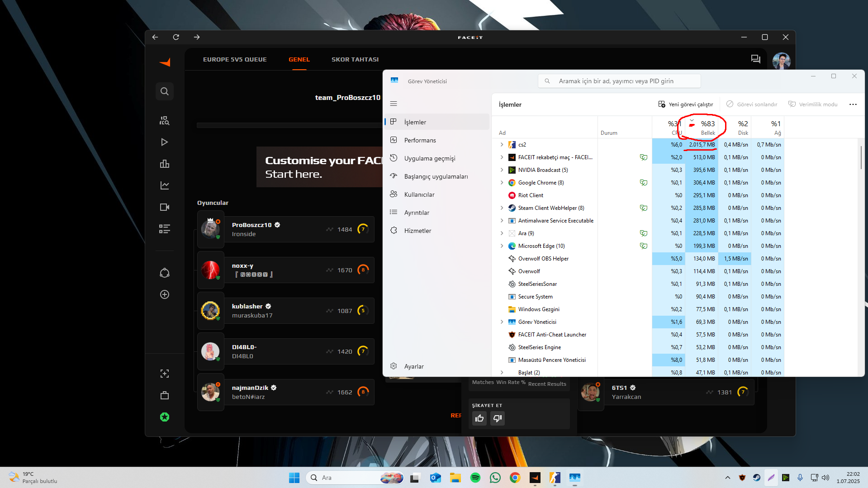The image size is (868, 488).
Task: Open Steam tray icon
Action: [x=756, y=478]
